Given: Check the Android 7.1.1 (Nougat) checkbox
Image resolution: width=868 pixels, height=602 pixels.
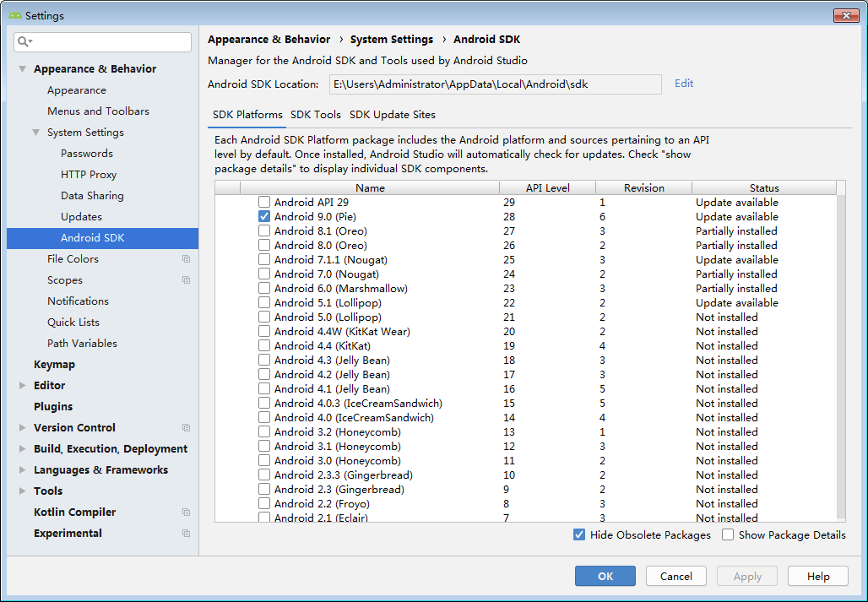Looking at the screenshot, I should point(264,259).
